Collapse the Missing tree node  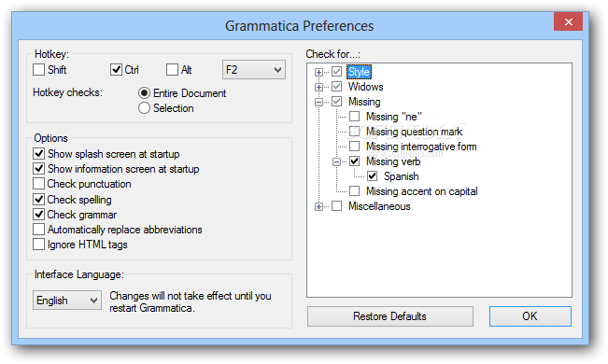[318, 102]
